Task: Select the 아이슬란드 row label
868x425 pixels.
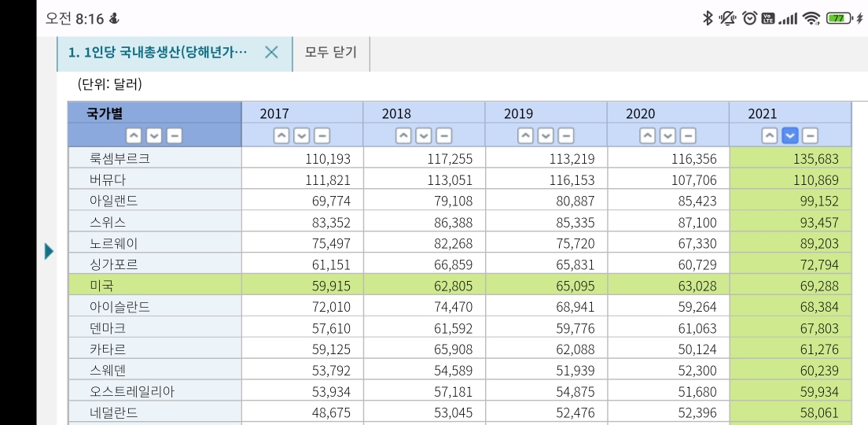Action: point(155,306)
